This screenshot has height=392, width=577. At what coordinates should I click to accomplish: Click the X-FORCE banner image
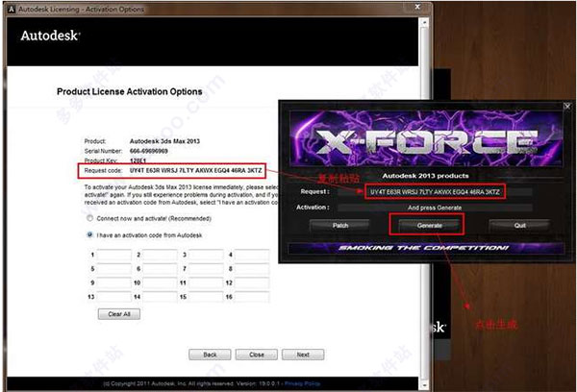tap(426, 138)
